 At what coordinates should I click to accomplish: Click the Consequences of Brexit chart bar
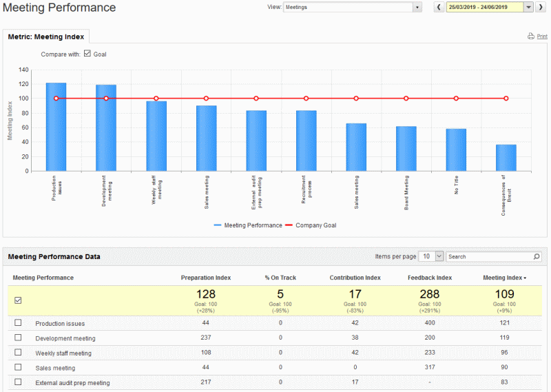506,158
